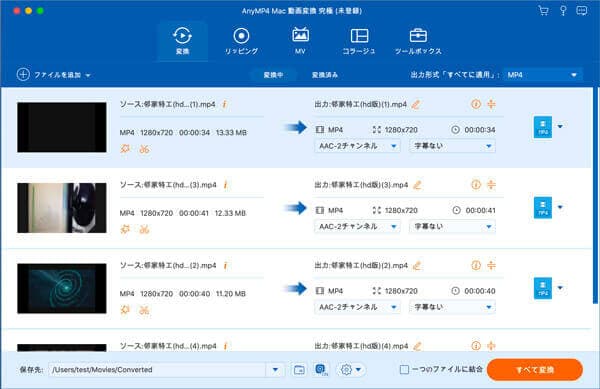Rename output of (1).mp4 with pencil

416,104
